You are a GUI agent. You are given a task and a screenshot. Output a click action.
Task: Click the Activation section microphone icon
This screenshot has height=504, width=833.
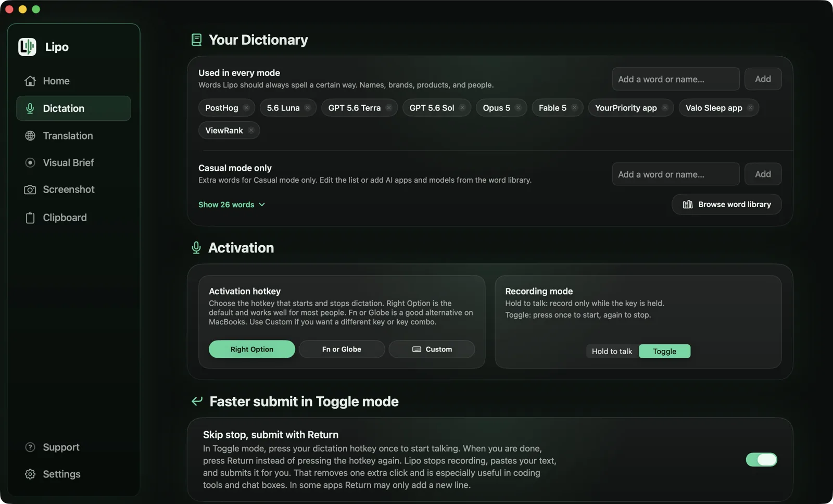[x=196, y=248]
